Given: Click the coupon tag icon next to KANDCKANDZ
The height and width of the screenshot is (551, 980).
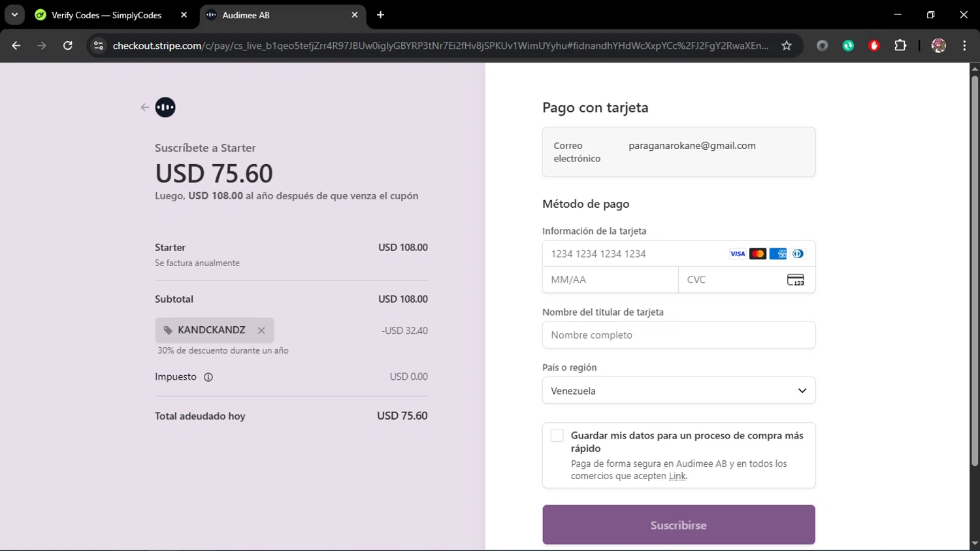Looking at the screenshot, I should 168,331.
